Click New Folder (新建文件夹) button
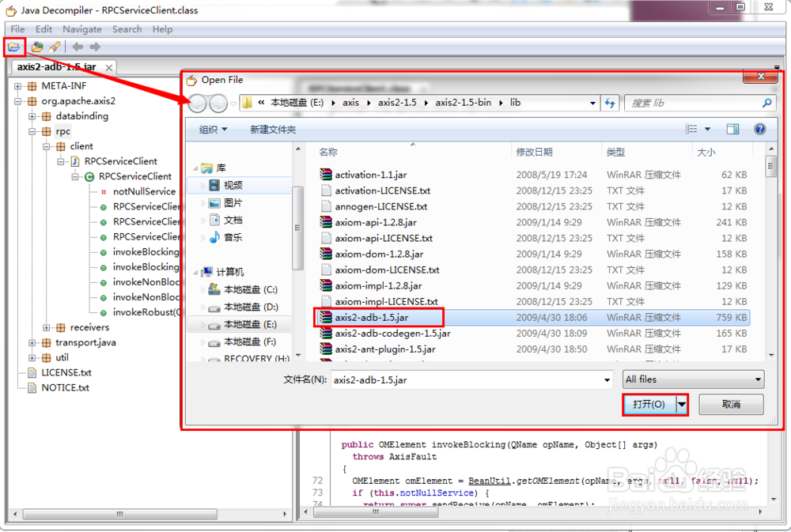 pos(273,130)
